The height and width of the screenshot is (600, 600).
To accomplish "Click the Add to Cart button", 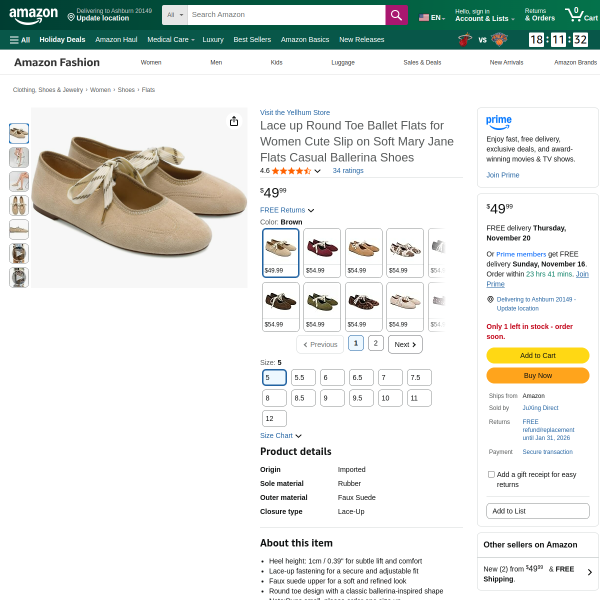I will (537, 355).
